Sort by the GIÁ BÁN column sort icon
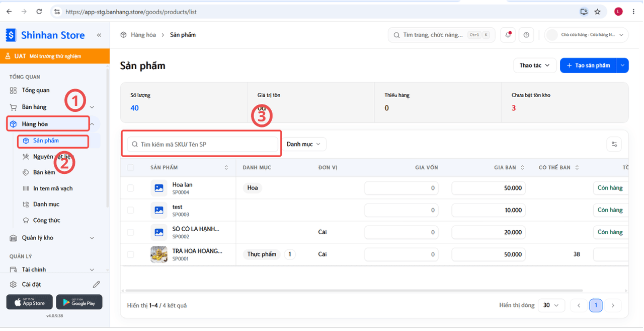The image size is (644, 331). [522, 168]
